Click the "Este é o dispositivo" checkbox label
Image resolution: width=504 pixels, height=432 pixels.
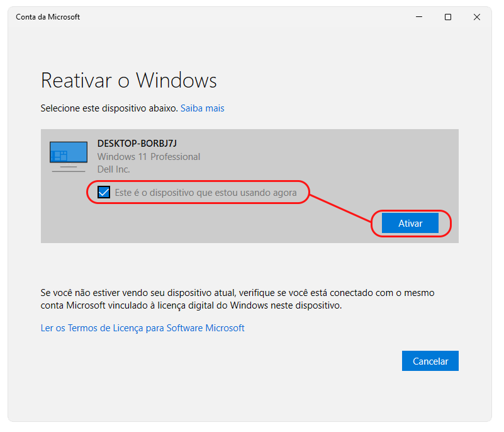[205, 193]
